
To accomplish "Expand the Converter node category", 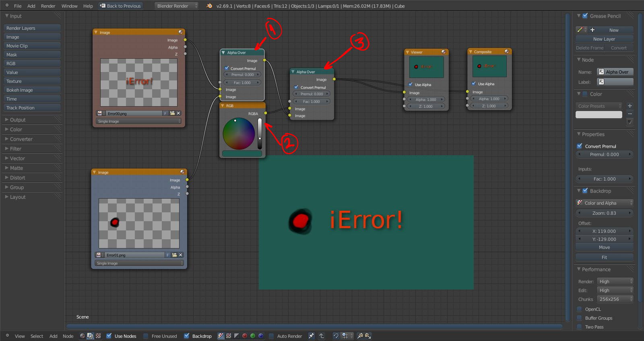I will pos(21,139).
